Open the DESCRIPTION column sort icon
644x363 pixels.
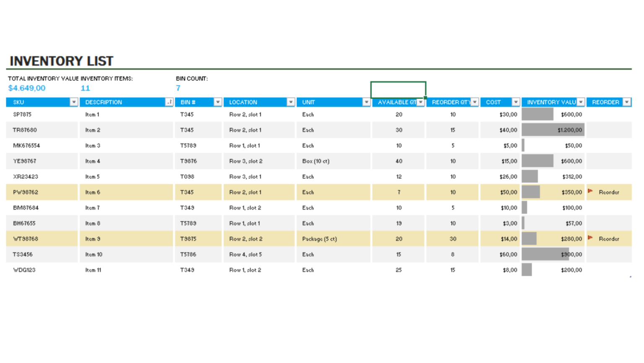169,102
